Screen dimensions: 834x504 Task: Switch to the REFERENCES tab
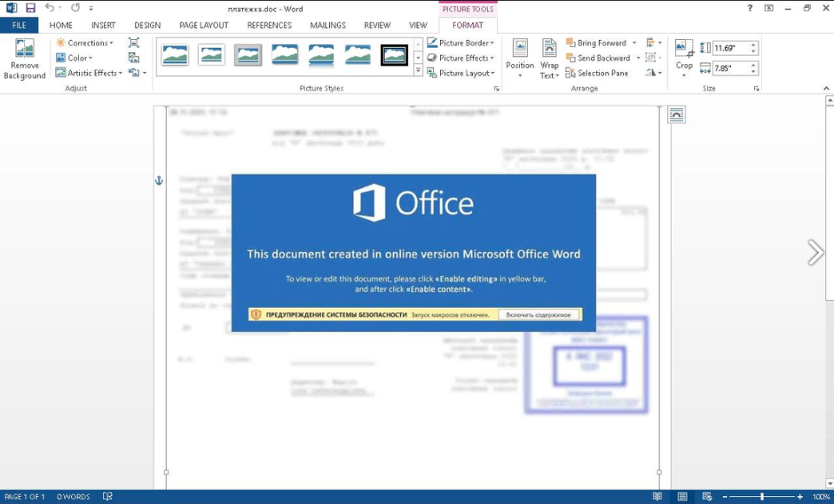pyautogui.click(x=269, y=25)
